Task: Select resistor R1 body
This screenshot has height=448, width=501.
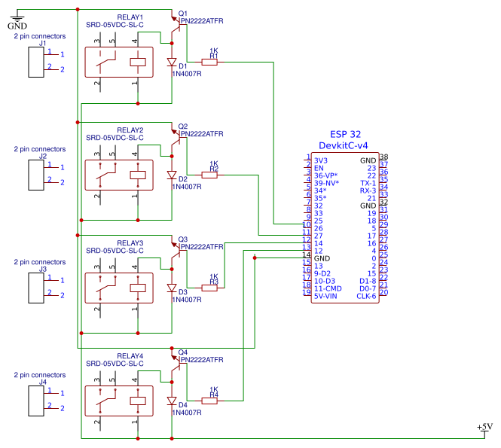Action: [x=209, y=62]
